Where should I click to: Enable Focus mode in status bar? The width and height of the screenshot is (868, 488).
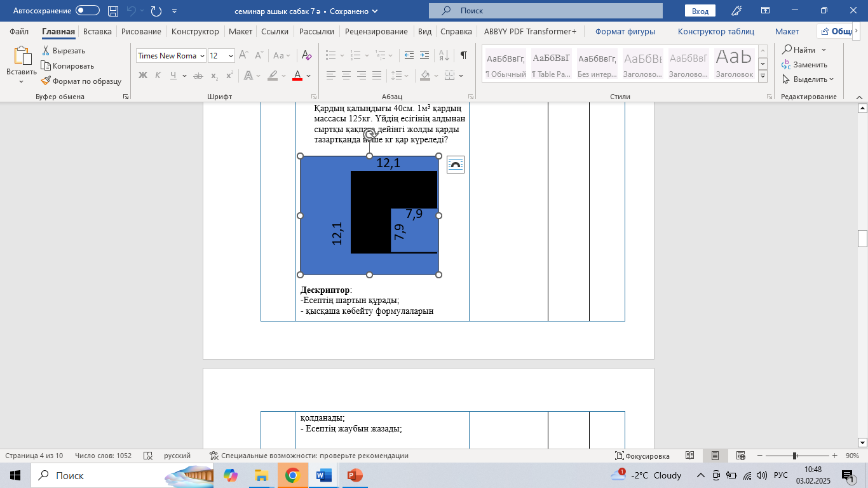click(x=642, y=456)
